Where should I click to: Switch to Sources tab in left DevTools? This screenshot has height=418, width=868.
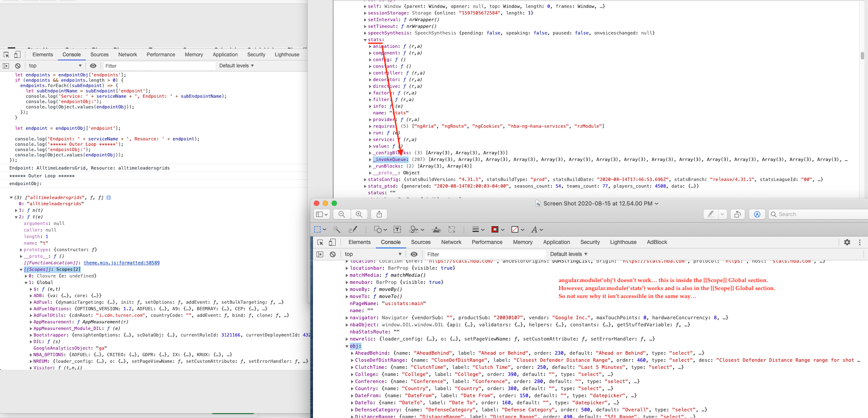[99, 55]
